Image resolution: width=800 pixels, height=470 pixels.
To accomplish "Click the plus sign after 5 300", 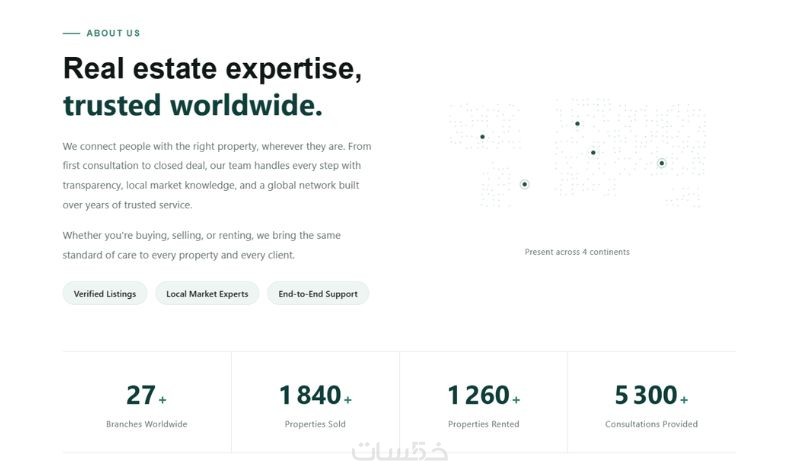I will tap(684, 400).
